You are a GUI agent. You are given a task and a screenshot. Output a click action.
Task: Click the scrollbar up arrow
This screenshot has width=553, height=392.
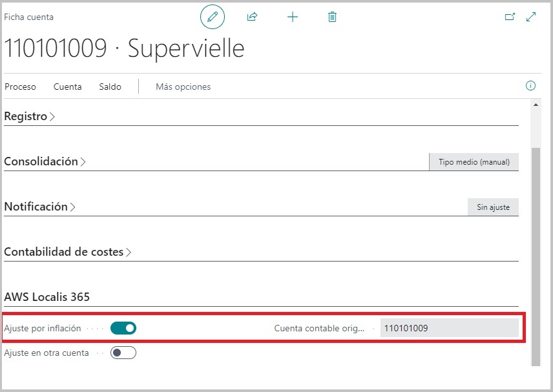(536, 105)
